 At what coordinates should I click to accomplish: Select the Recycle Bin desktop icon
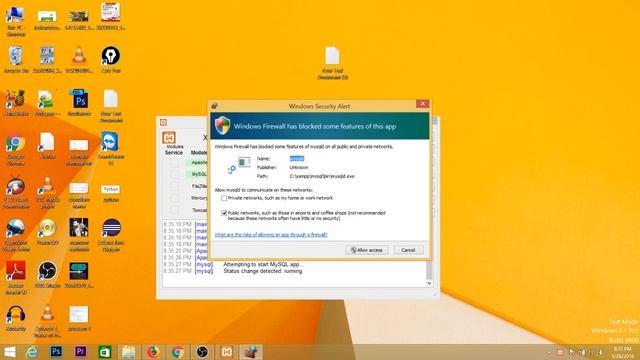point(16,60)
